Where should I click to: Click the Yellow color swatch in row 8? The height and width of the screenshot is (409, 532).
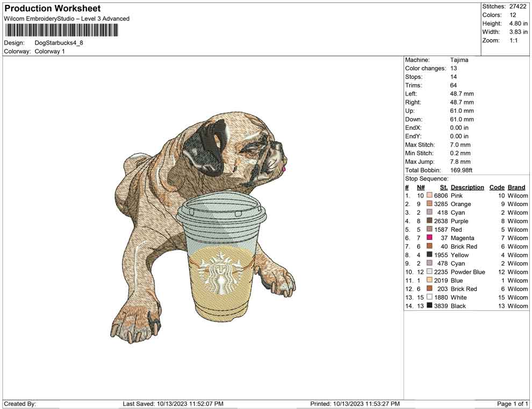pyautogui.click(x=429, y=254)
